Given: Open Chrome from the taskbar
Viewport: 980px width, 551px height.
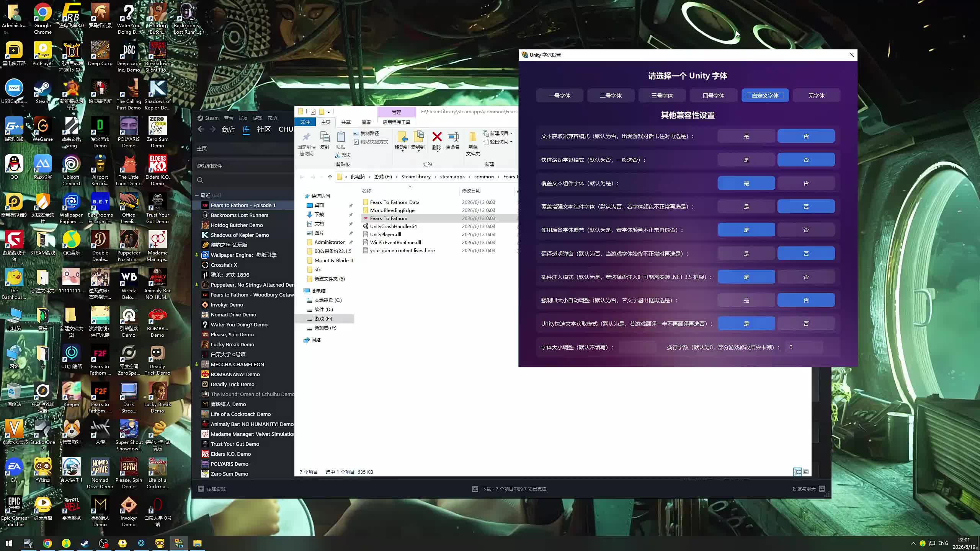Looking at the screenshot, I should 47,543.
